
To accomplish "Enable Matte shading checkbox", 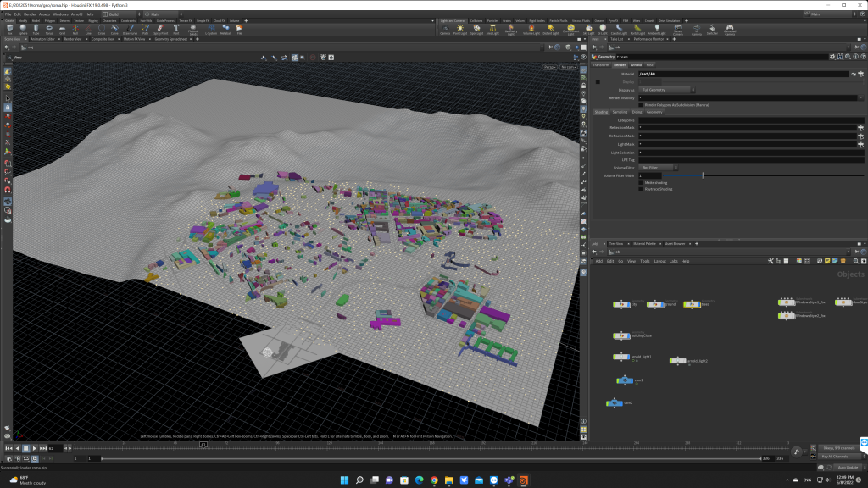I will (x=641, y=181).
